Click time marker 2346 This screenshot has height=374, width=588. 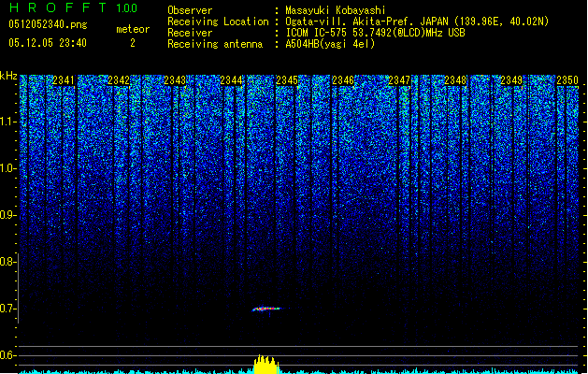click(343, 80)
